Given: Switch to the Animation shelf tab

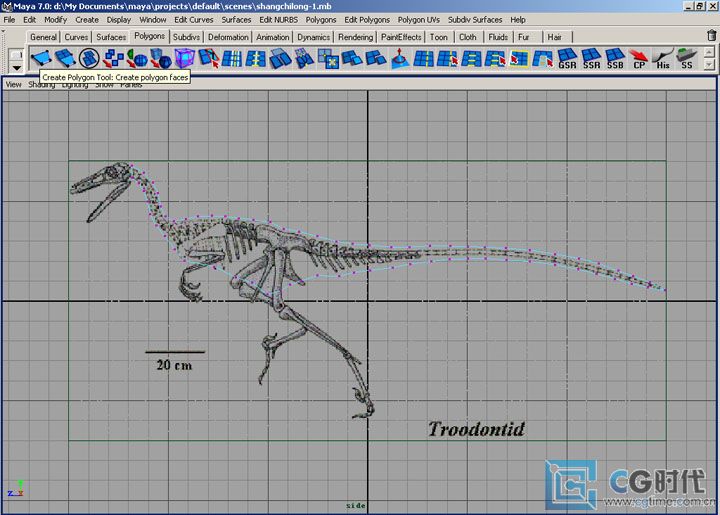Looking at the screenshot, I should pos(272,37).
